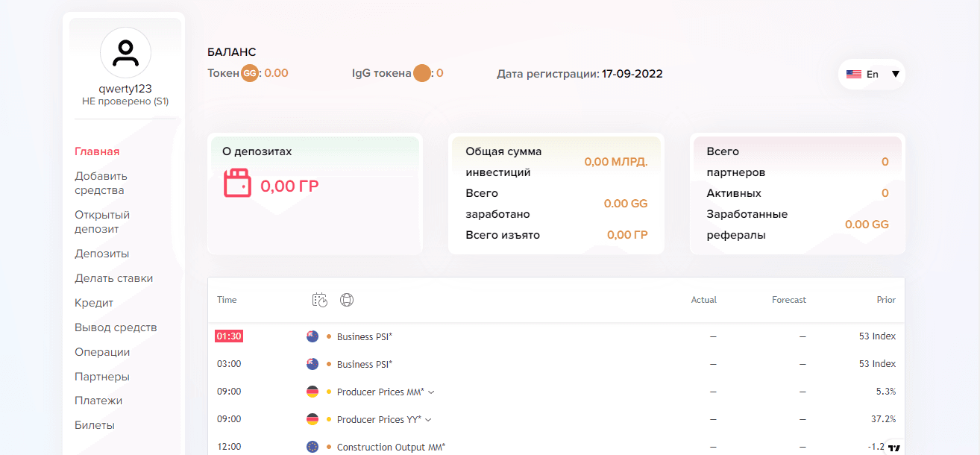Go to Добавить средства page
Image resolution: width=980 pixels, height=455 pixels.
point(101,183)
